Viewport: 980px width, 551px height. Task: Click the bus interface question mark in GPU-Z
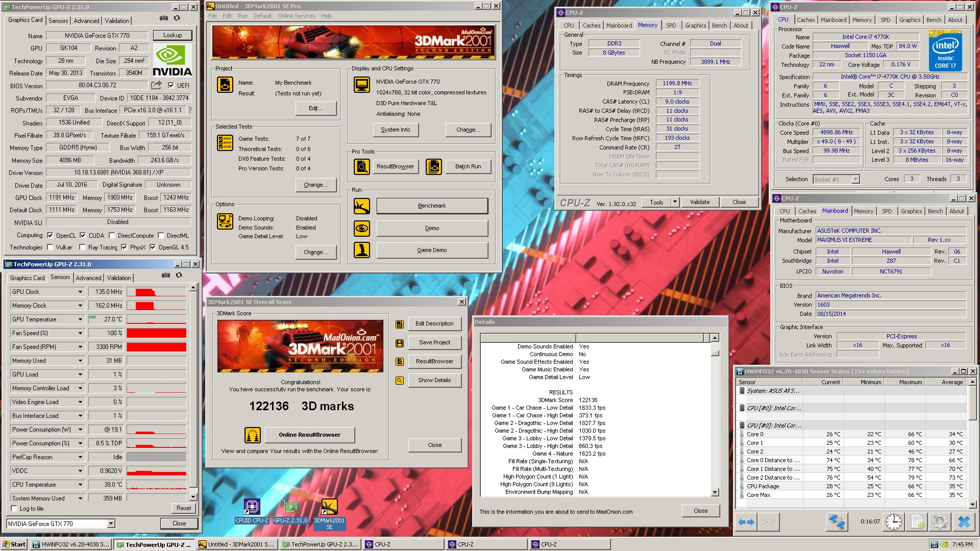(x=190, y=110)
